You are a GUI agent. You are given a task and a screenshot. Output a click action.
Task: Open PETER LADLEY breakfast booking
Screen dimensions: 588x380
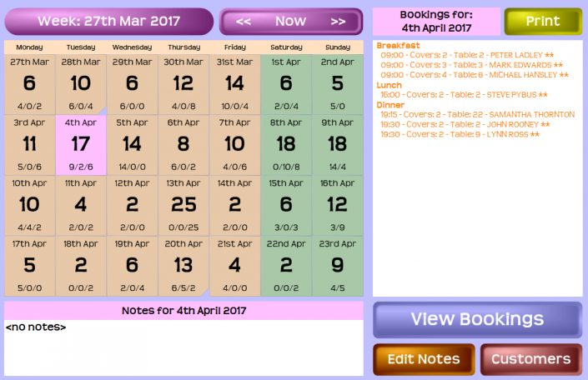coord(467,55)
